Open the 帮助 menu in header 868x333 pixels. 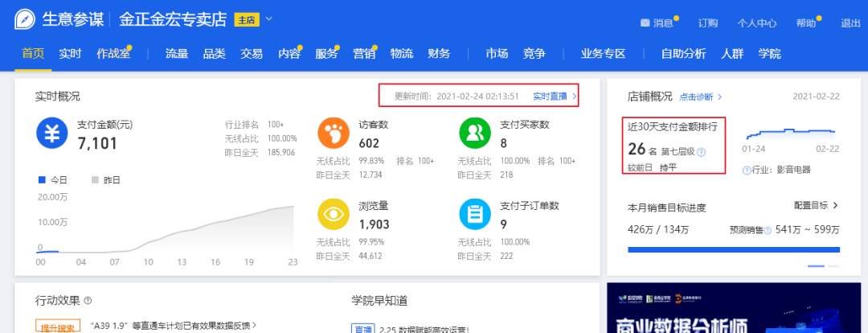[x=805, y=23]
